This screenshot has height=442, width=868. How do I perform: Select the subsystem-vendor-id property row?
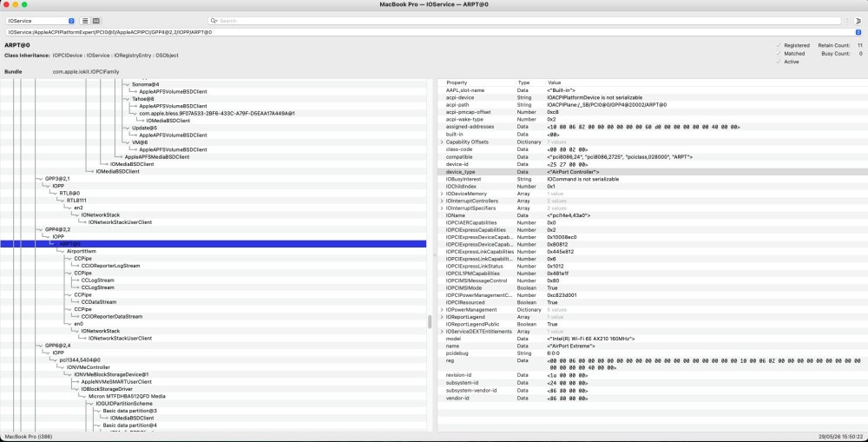tap(653, 390)
